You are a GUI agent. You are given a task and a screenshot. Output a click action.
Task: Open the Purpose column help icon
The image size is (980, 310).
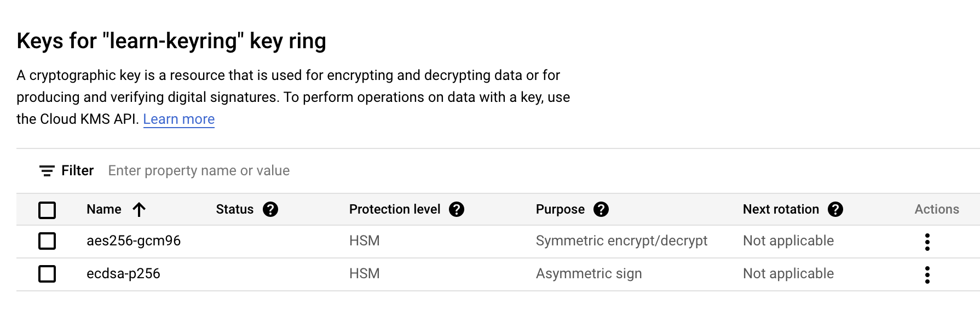coord(601,209)
